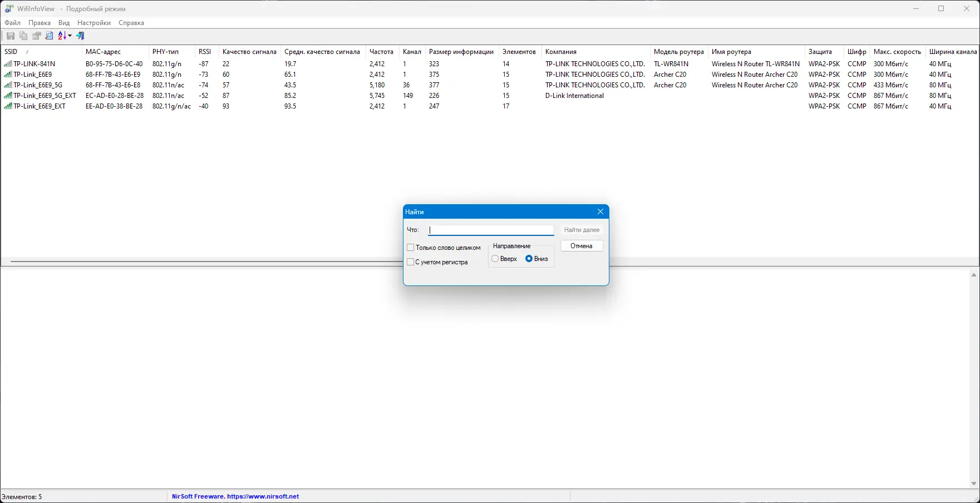980x503 pixels.
Task: Sort by the SSID column header
Action: (x=41, y=52)
